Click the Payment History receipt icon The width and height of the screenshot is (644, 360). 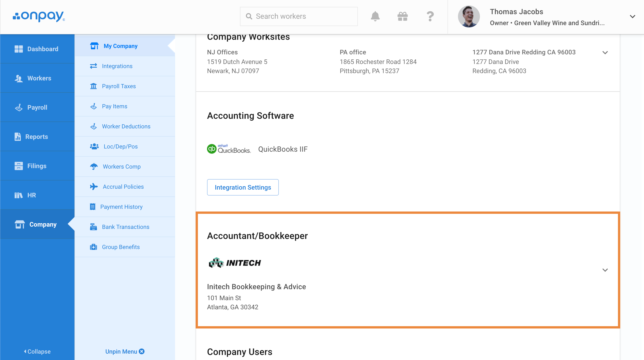click(x=93, y=206)
